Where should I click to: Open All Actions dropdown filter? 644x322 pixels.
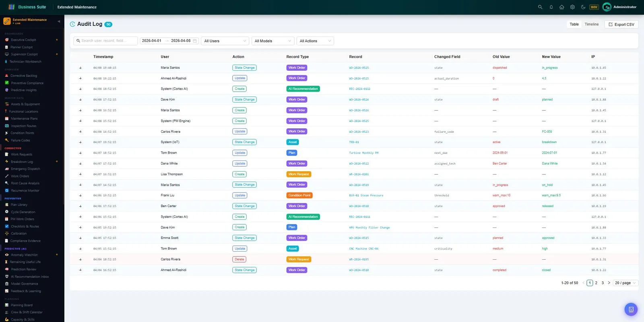click(315, 41)
